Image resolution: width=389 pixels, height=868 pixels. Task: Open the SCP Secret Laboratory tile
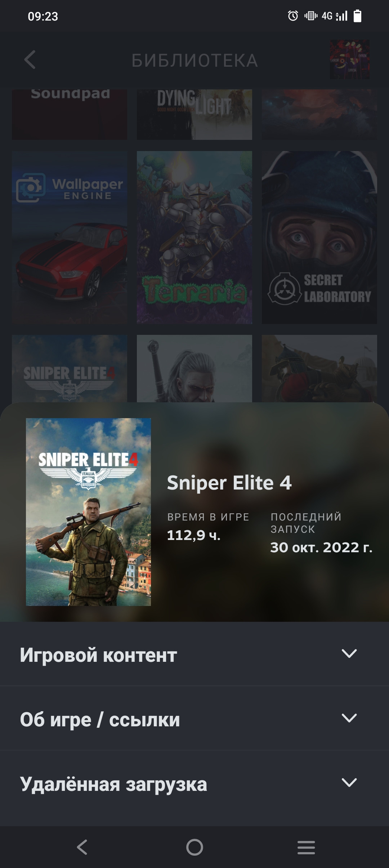[319, 237]
